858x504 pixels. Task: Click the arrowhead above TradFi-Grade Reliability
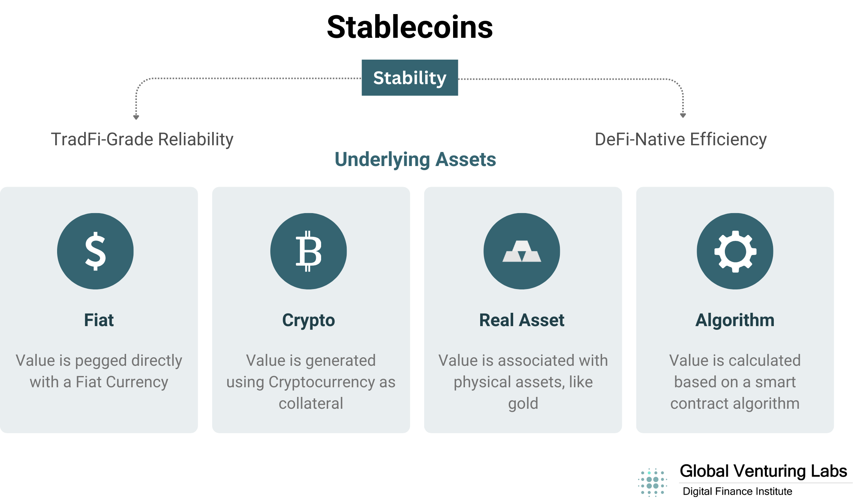[x=136, y=117]
